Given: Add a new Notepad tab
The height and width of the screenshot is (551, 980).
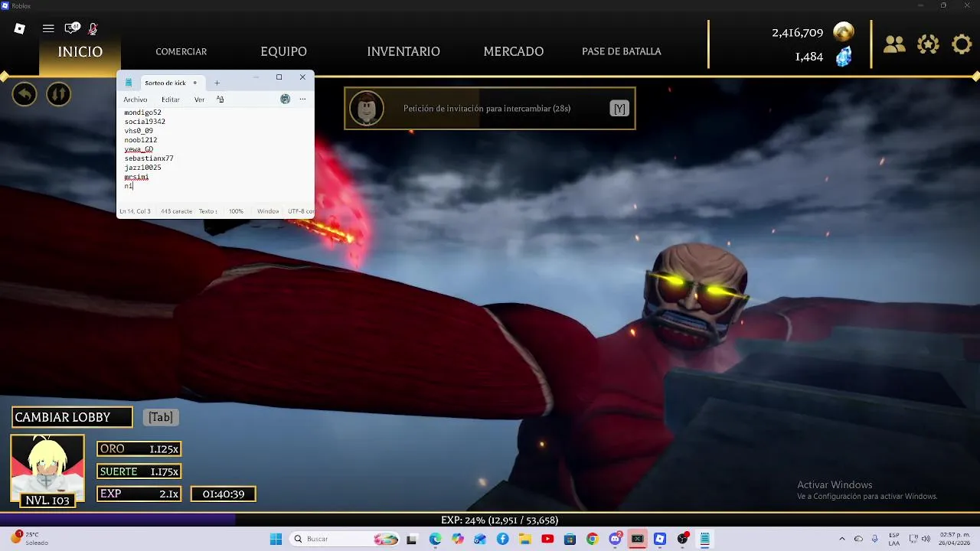Looking at the screenshot, I should (217, 83).
